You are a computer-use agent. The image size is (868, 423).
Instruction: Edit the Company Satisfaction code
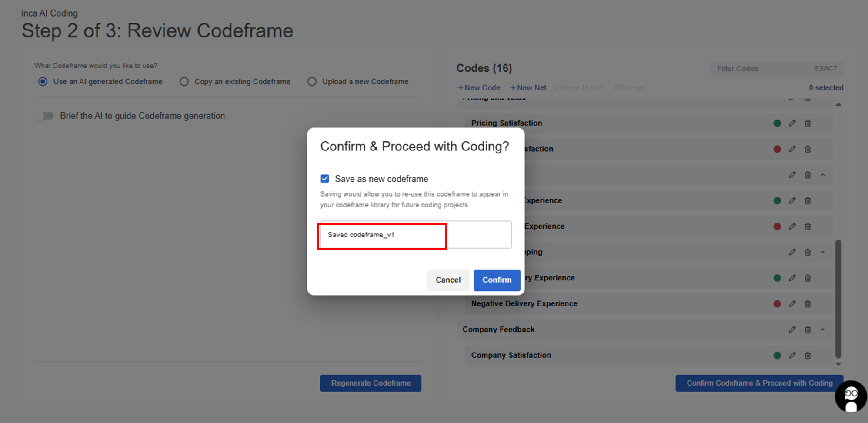pyautogui.click(x=792, y=355)
